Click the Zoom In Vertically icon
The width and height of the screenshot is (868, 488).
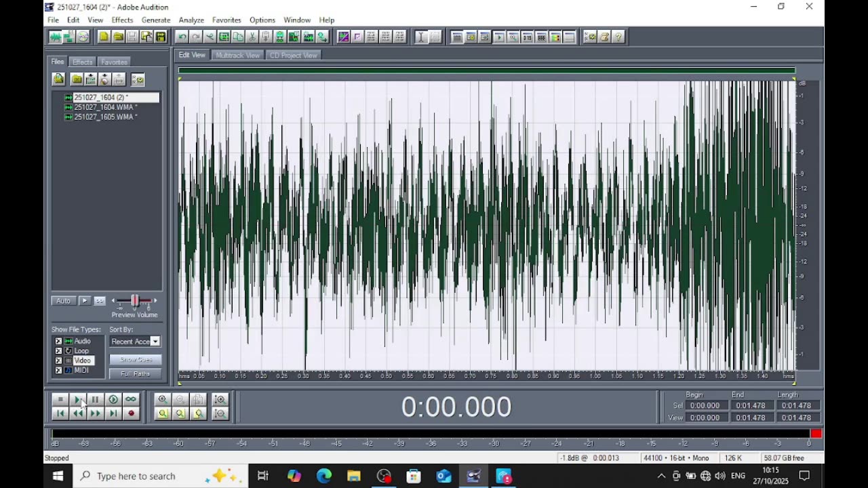[x=220, y=400]
